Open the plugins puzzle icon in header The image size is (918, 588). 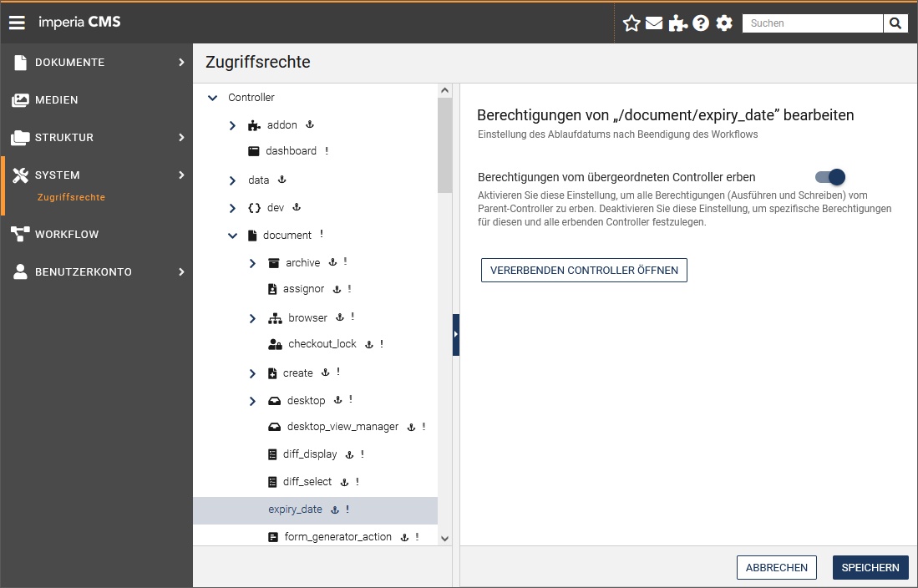[x=677, y=23]
